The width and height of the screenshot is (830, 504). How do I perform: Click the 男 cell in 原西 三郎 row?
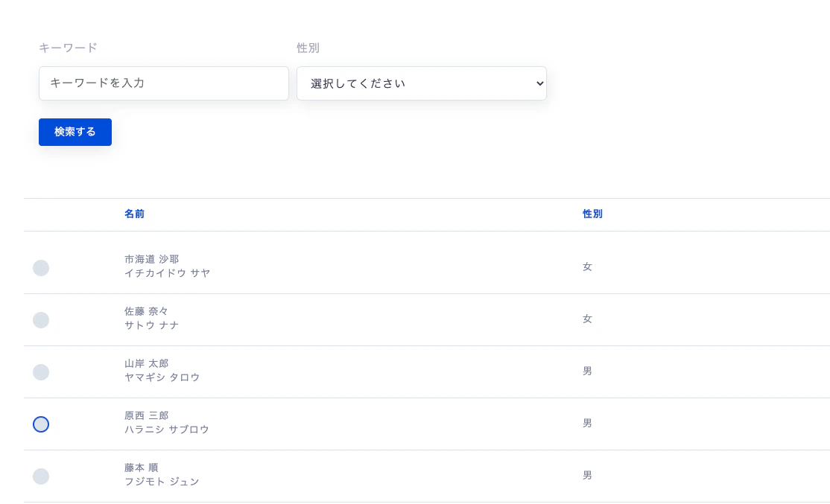pos(588,423)
